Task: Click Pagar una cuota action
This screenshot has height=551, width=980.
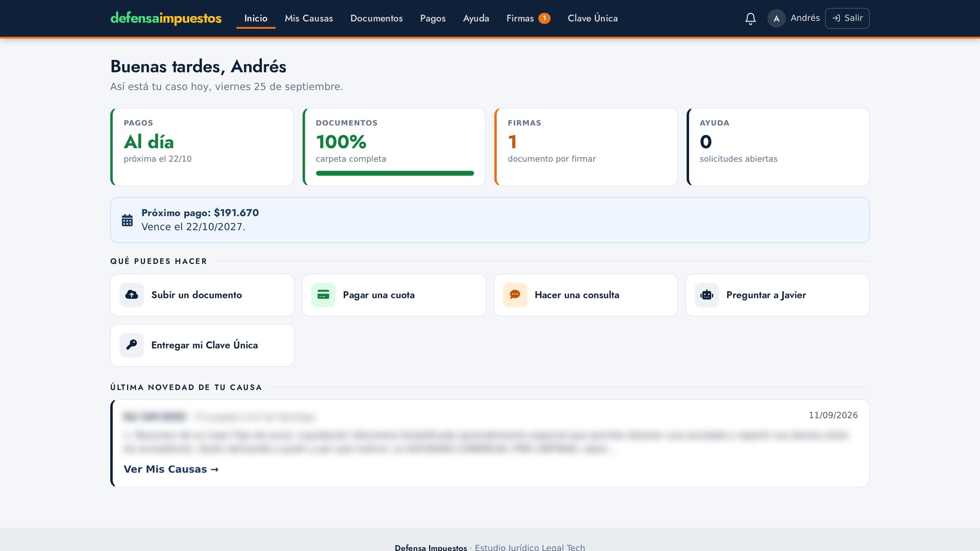Action: [394, 295]
